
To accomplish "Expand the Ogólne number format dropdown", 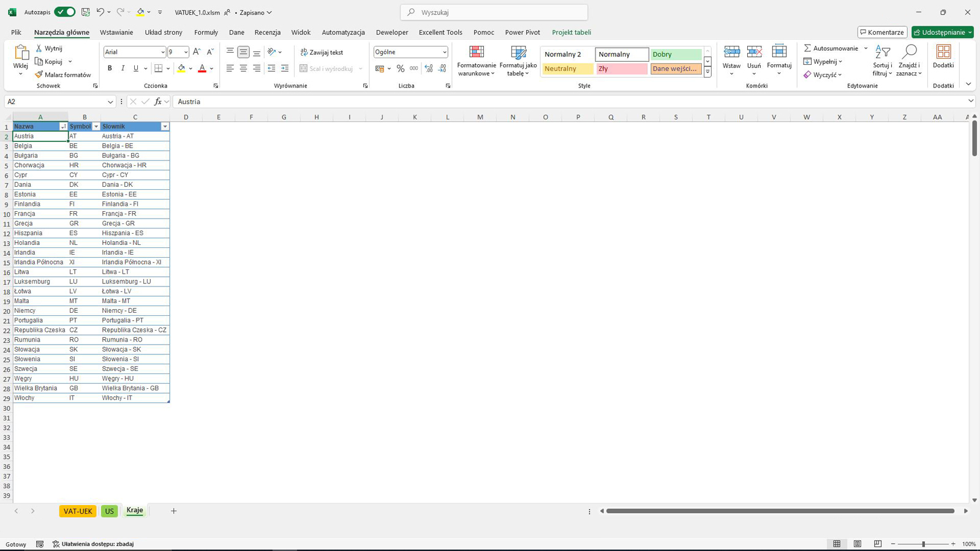I will [444, 53].
